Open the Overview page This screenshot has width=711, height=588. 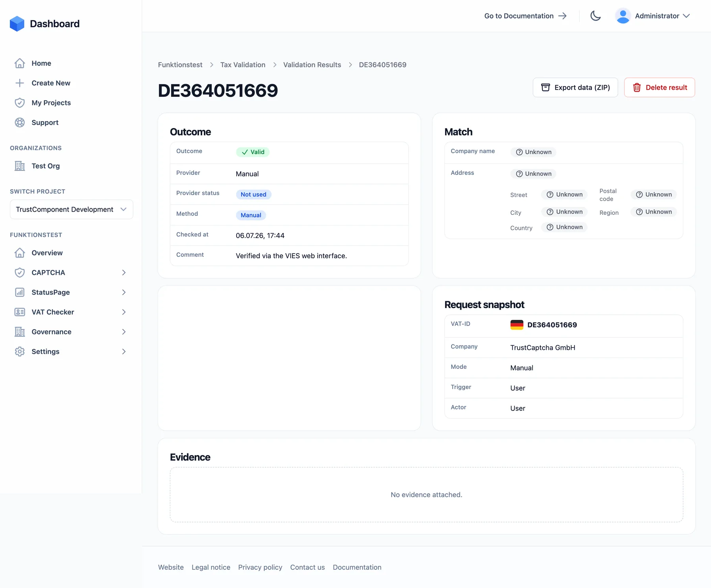click(47, 253)
